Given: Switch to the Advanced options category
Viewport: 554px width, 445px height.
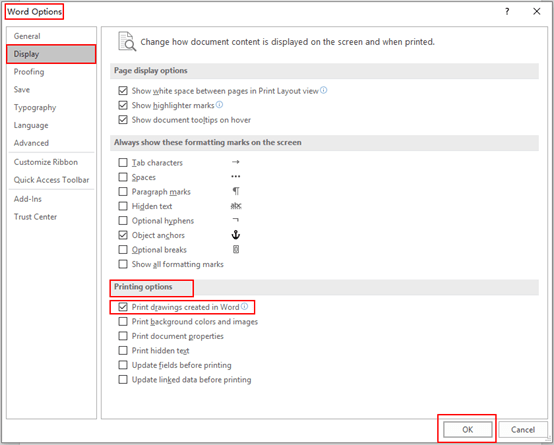Looking at the screenshot, I should pos(31,143).
